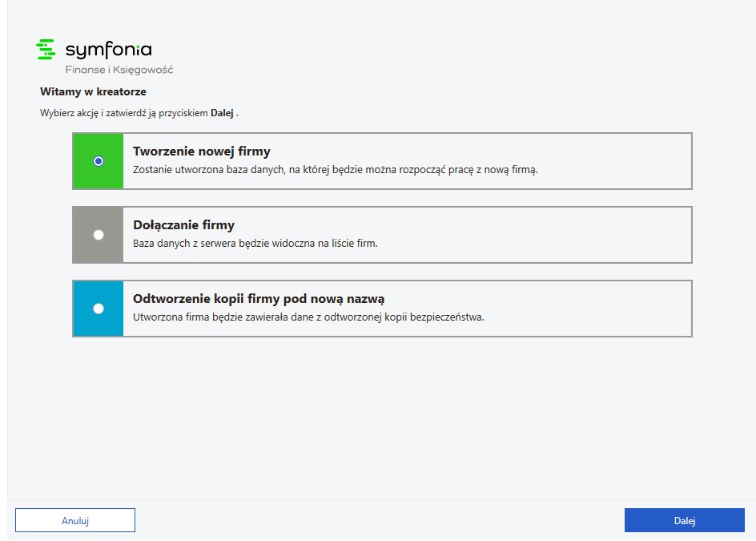
Task: Select the Tworzenie nowej firmy radio button
Action: pyautogui.click(x=99, y=161)
